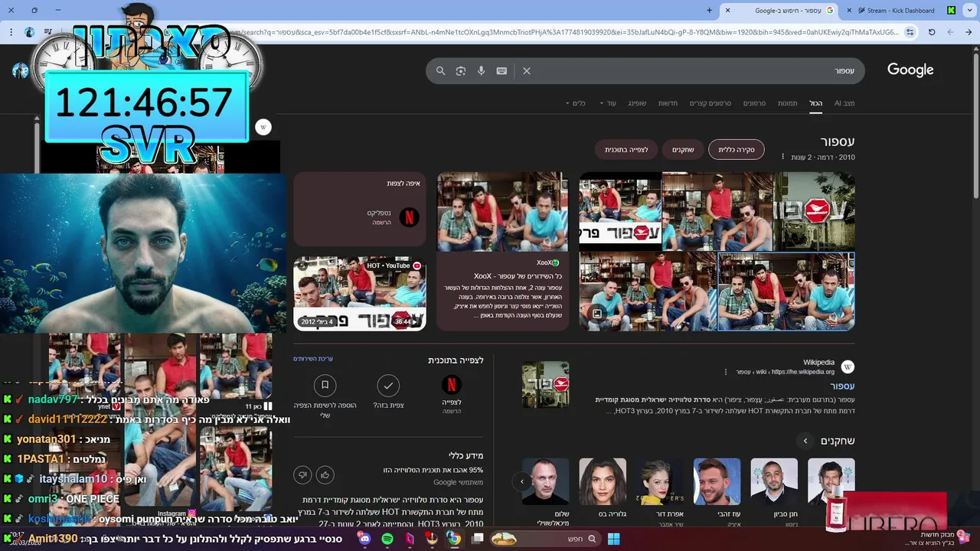The height and width of the screenshot is (551, 980).
Task: Open Google Lens image search
Action: pos(461,70)
